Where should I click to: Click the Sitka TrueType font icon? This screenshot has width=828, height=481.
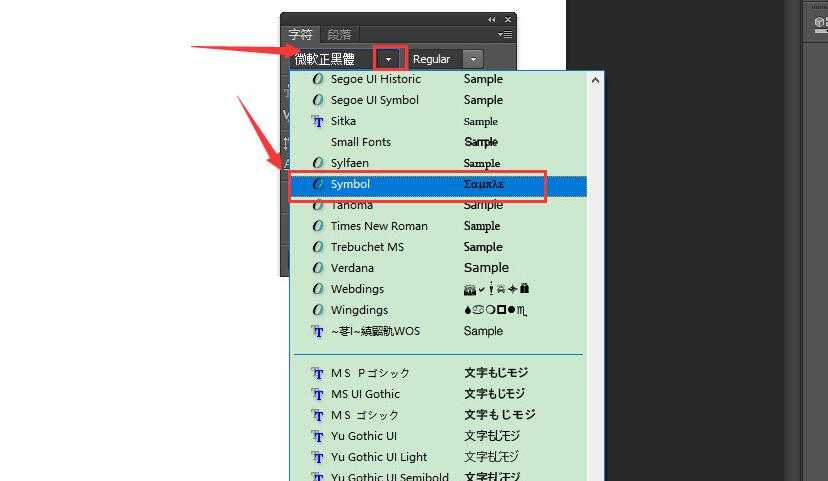[318, 121]
